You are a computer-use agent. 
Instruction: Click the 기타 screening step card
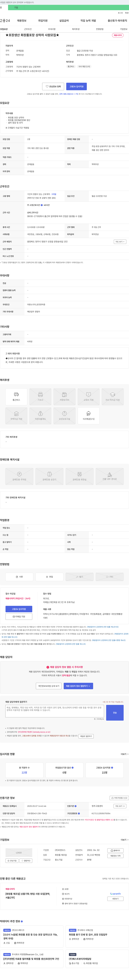pyautogui.click(x=110, y=577)
